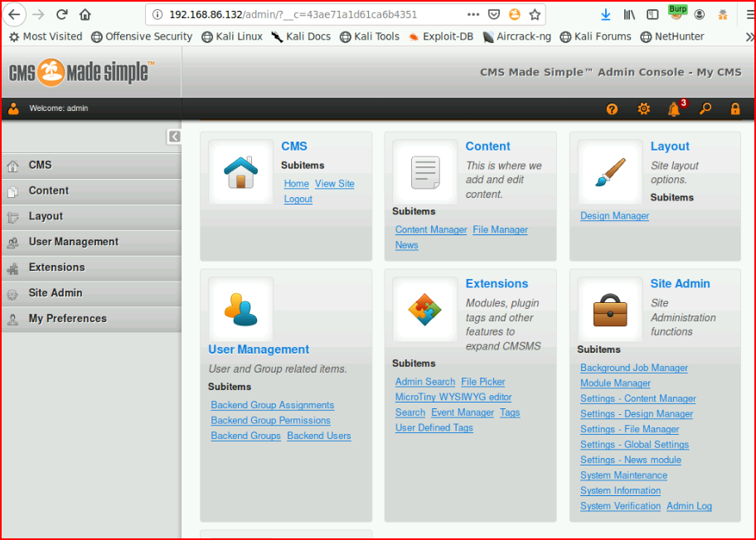Expand Site Admin in sidebar menu
This screenshot has width=756, height=540.
tap(92, 293)
